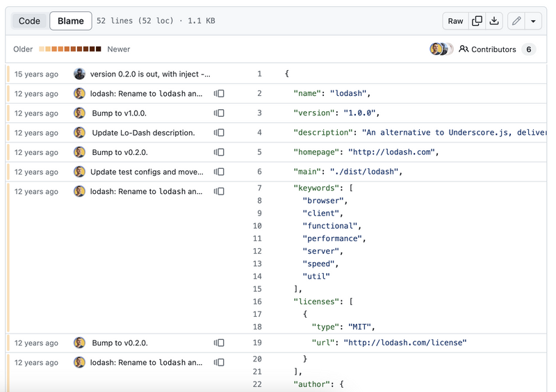Viewport: 556px width, 392px height.
Task: Select line number 3
Action: (x=259, y=113)
